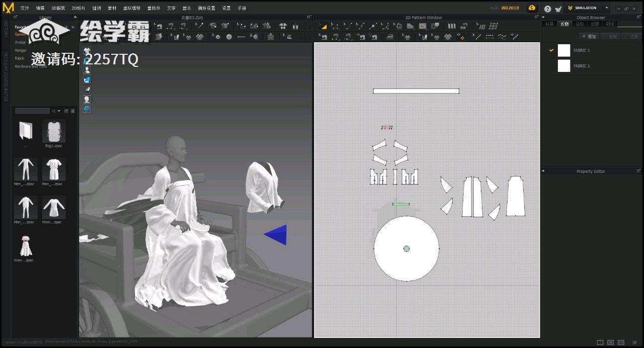The image size is (644, 348).
Task: Open the cloud account icon in title bar
Action: (x=532, y=8)
